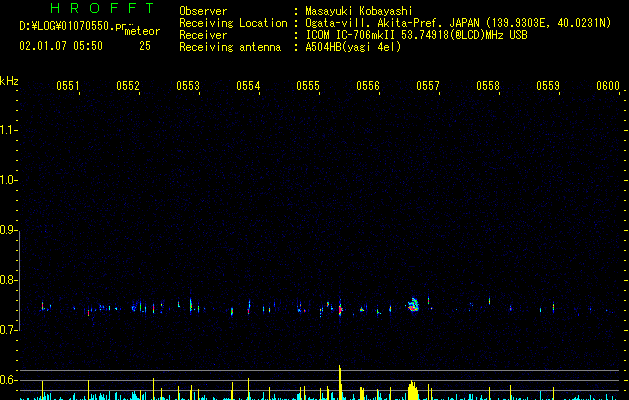Click the 0.6 kHz axis label
The image size is (629, 400).
pos(8,380)
